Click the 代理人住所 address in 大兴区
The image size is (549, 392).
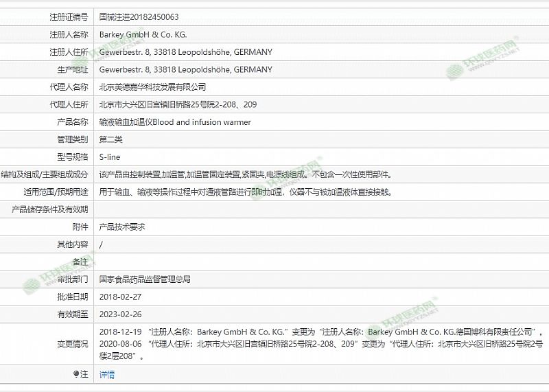(178, 104)
